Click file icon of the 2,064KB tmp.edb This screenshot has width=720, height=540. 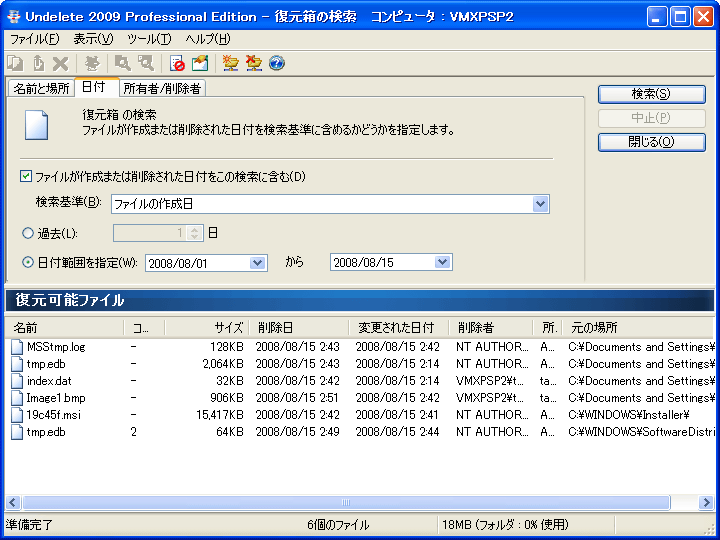coord(17,364)
